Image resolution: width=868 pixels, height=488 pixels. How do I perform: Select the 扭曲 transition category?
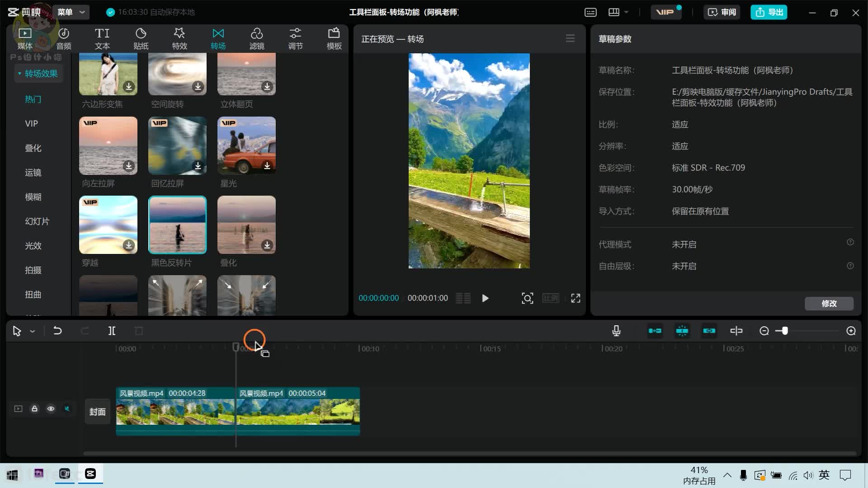pyautogui.click(x=33, y=294)
